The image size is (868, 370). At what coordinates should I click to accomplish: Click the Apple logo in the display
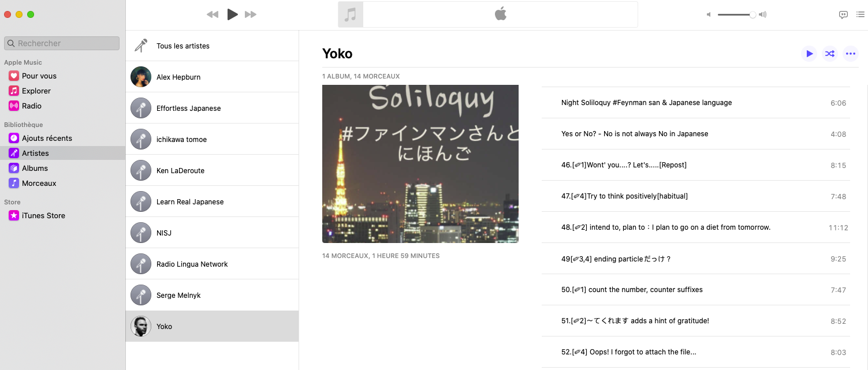501,14
